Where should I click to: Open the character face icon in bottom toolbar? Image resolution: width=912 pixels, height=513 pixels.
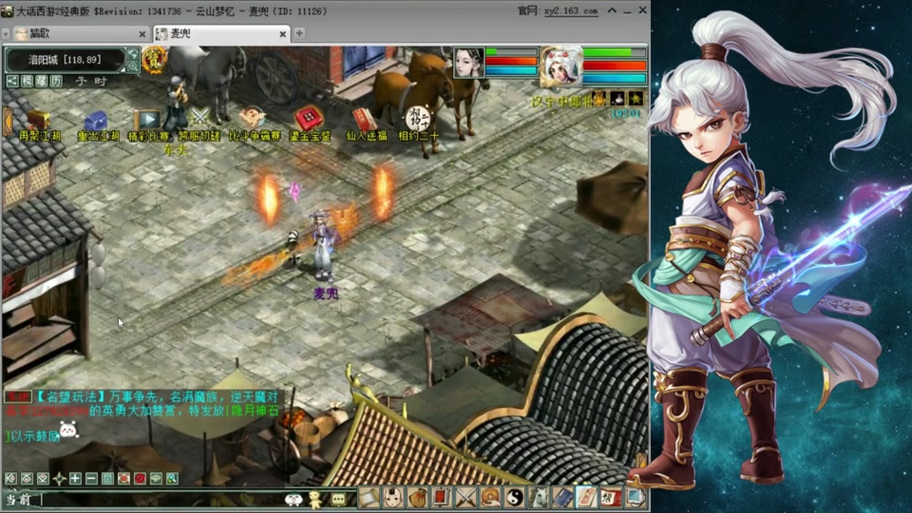(393, 497)
